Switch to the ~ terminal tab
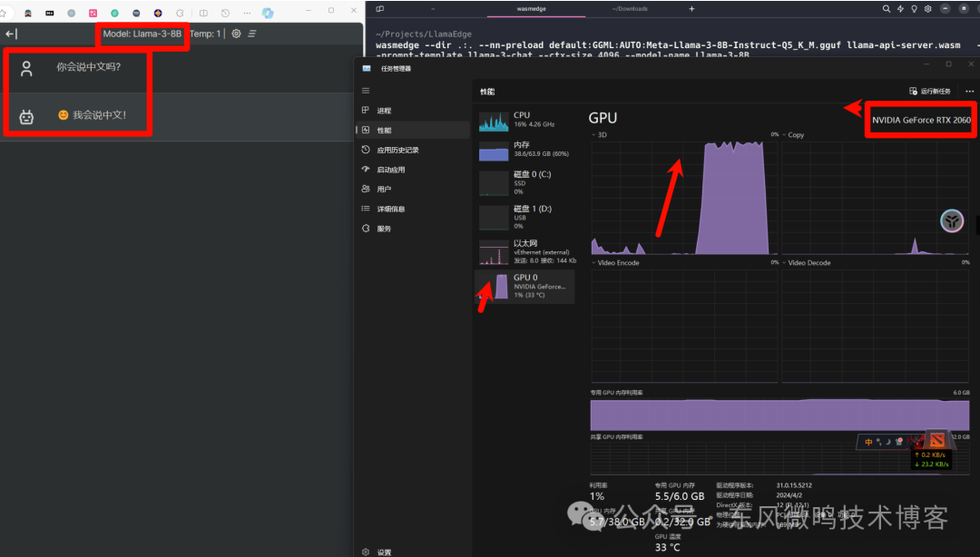980x557 pixels. tap(433, 9)
